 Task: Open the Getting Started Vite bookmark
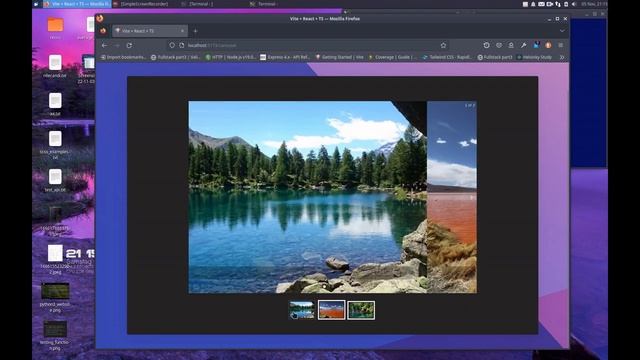339,57
